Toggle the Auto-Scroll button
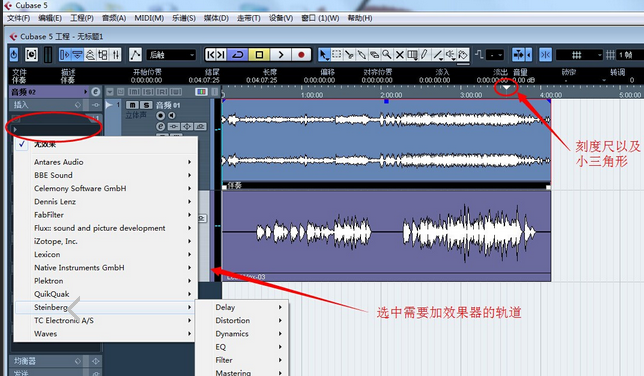Image resolution: width=644 pixels, height=376 pixels. tap(519, 55)
